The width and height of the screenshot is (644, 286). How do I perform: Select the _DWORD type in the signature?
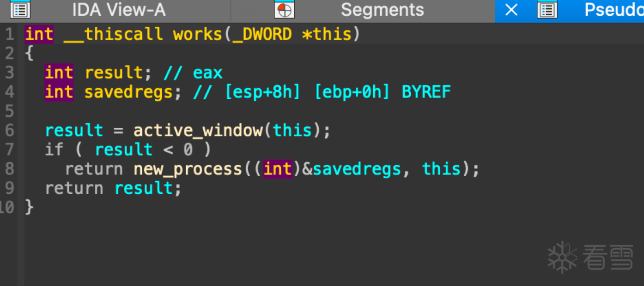coord(262,34)
